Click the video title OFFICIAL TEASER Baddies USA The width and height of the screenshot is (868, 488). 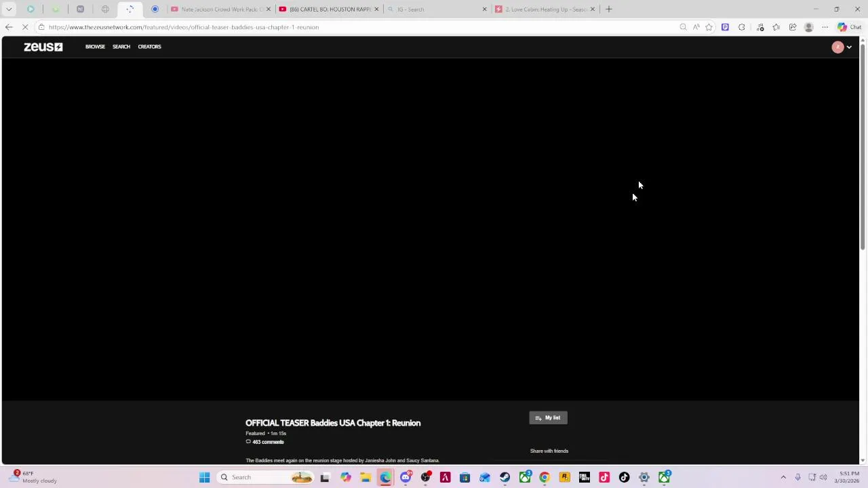point(333,423)
